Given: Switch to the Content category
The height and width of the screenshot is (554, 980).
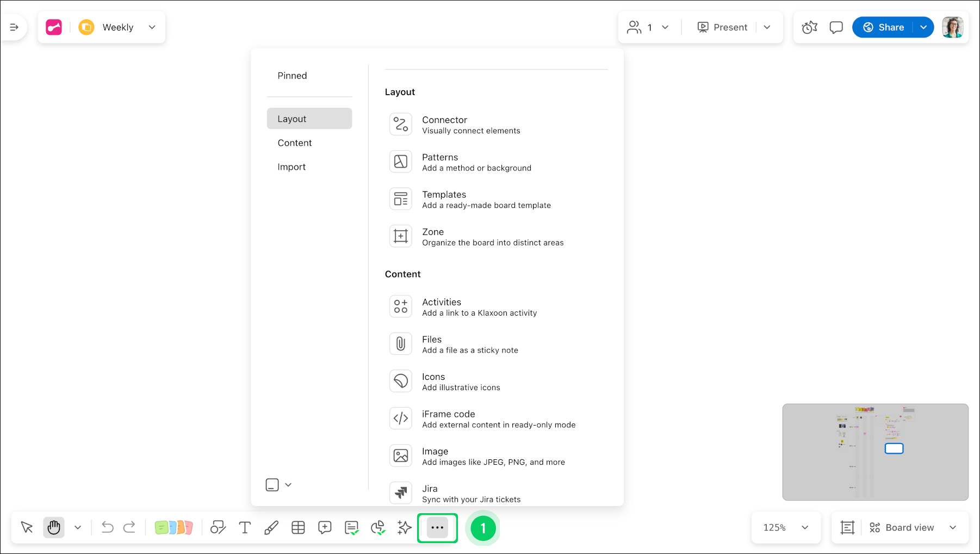Looking at the screenshot, I should (x=295, y=143).
